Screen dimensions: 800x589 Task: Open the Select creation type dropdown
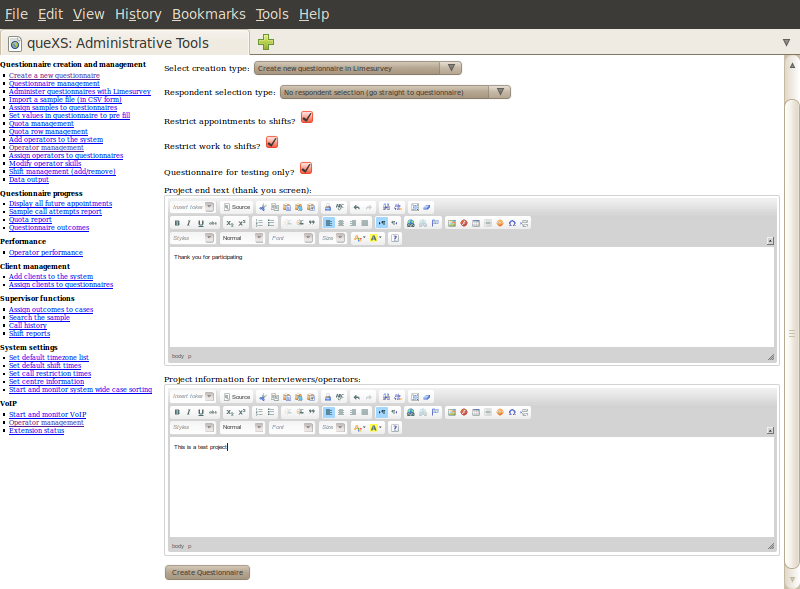coord(357,68)
